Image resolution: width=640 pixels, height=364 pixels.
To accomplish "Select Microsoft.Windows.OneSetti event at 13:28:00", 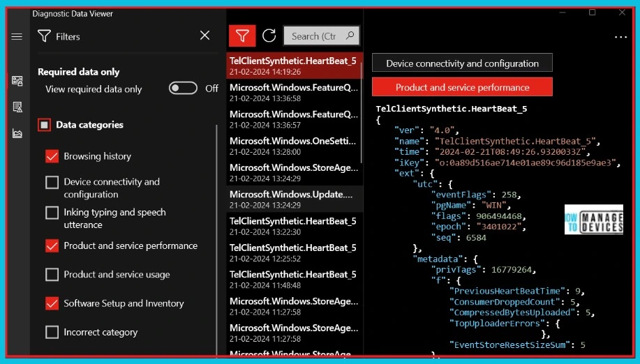I will tap(293, 146).
